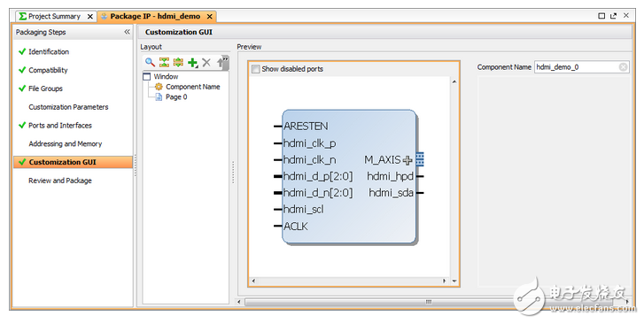Toggle Show disabled ports checkbox

pyautogui.click(x=255, y=69)
